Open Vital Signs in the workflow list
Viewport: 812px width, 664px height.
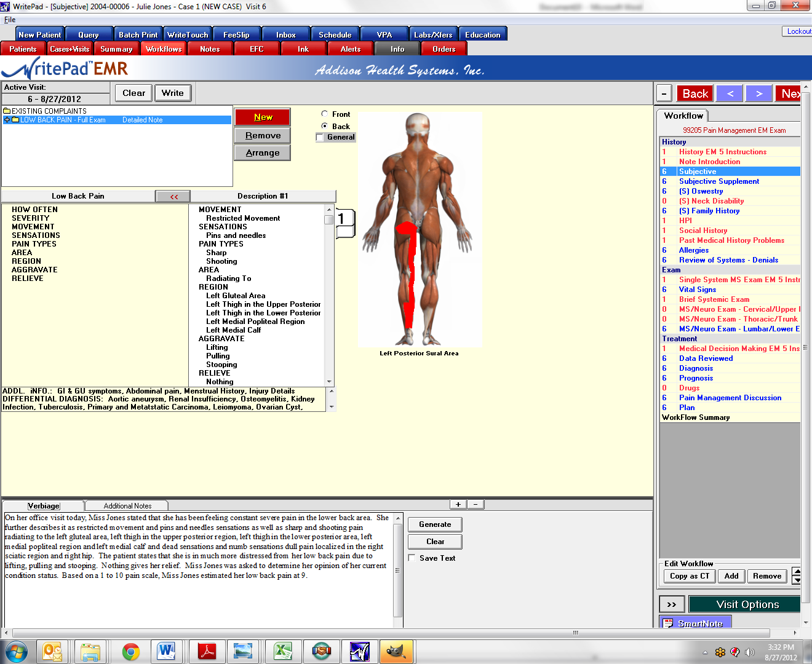coord(697,290)
